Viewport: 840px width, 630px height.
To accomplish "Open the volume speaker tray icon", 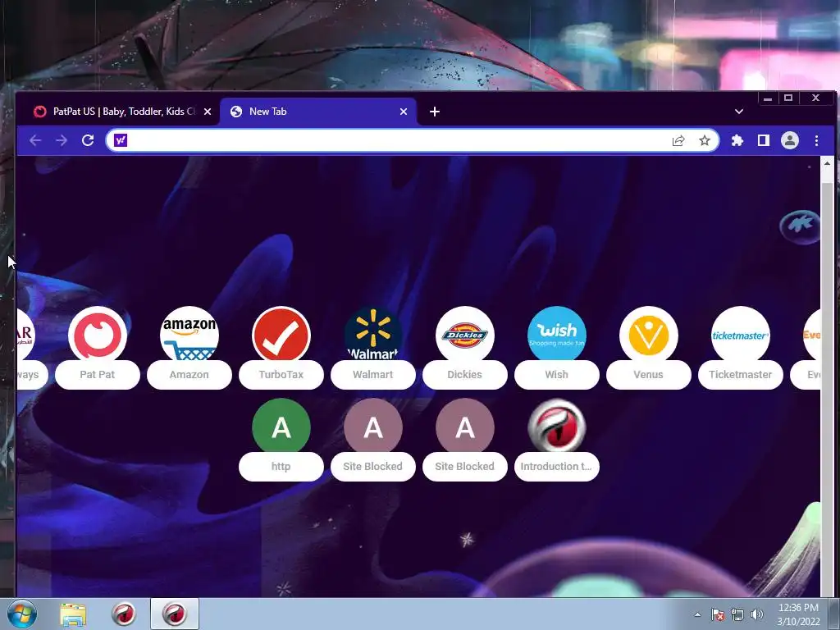I will (756, 614).
